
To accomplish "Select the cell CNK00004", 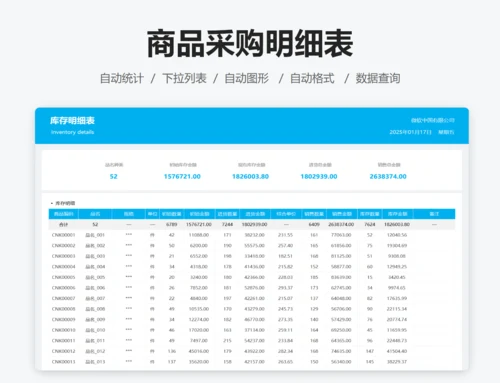I will [x=63, y=267].
